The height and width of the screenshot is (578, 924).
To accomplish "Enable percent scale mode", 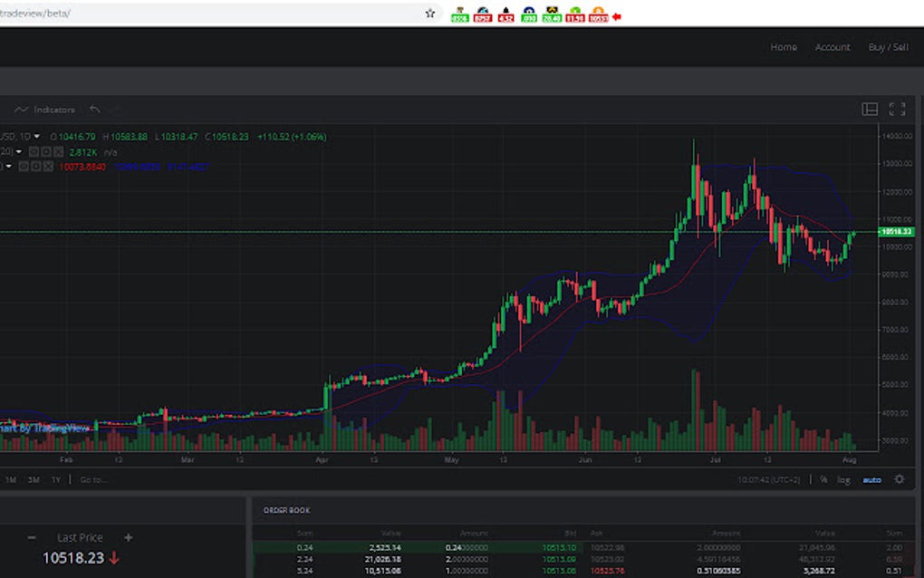I will [x=823, y=480].
